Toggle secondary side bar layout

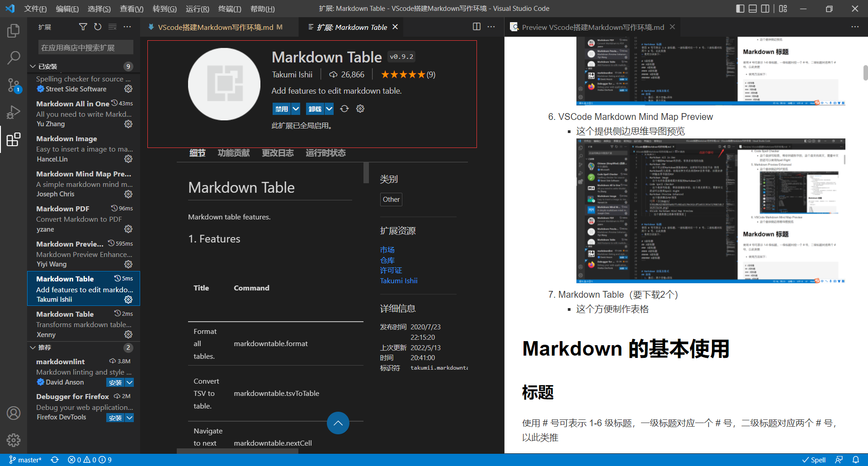pos(765,9)
